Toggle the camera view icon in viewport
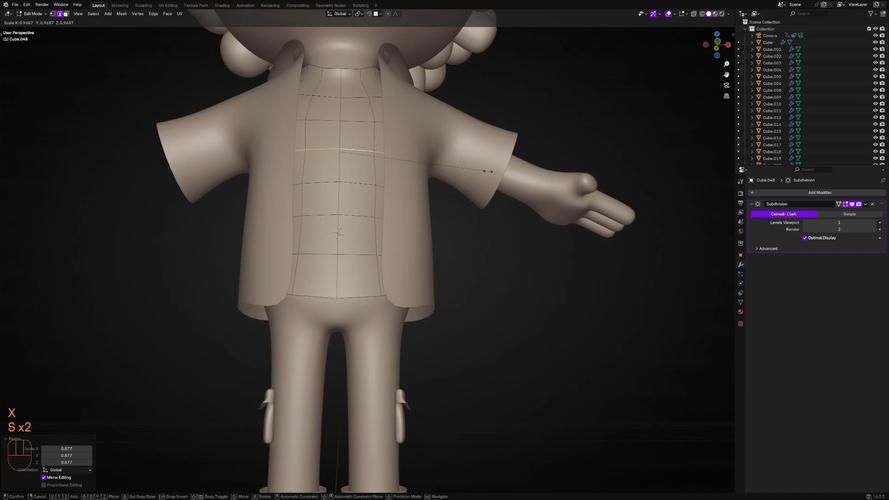This screenshot has width=889, height=500. tap(727, 85)
